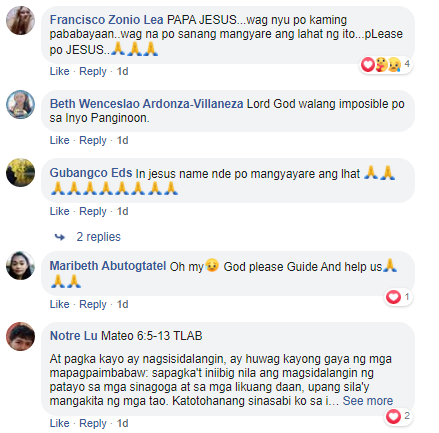Open Maribeth Abutogtatel's profile photo

pyautogui.click(x=20, y=265)
